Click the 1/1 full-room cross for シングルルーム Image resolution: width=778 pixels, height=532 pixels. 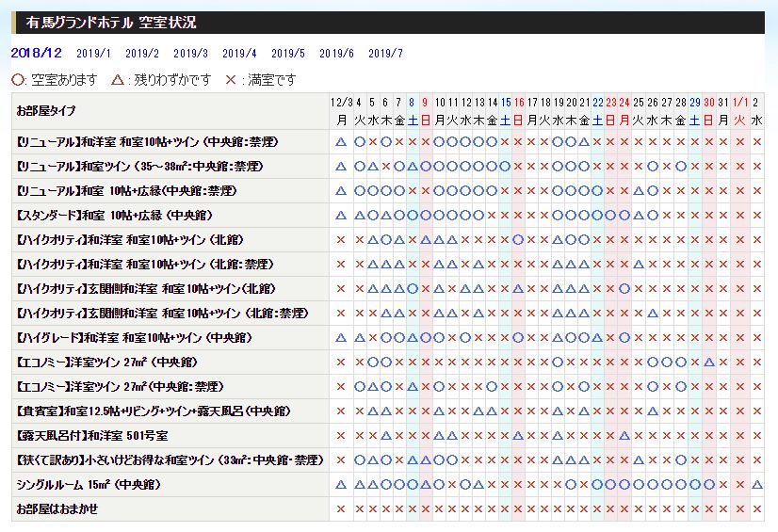coord(739,484)
